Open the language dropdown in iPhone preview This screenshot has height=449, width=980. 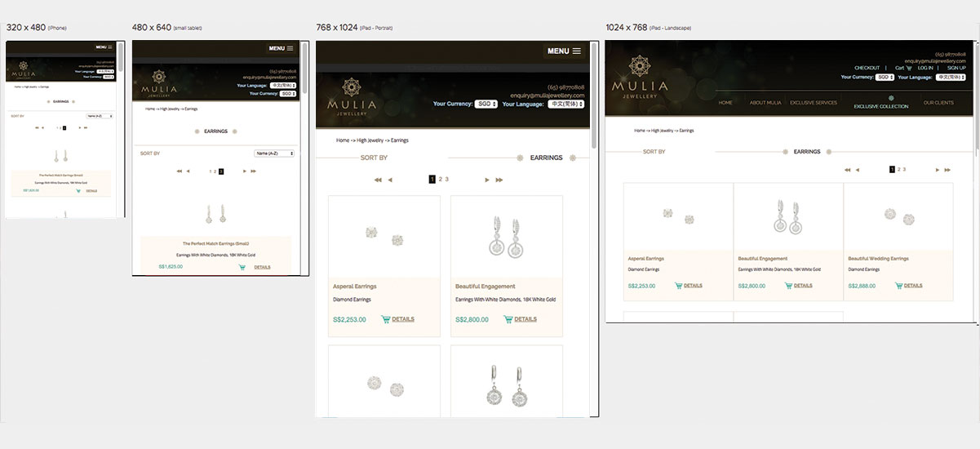[x=104, y=71]
